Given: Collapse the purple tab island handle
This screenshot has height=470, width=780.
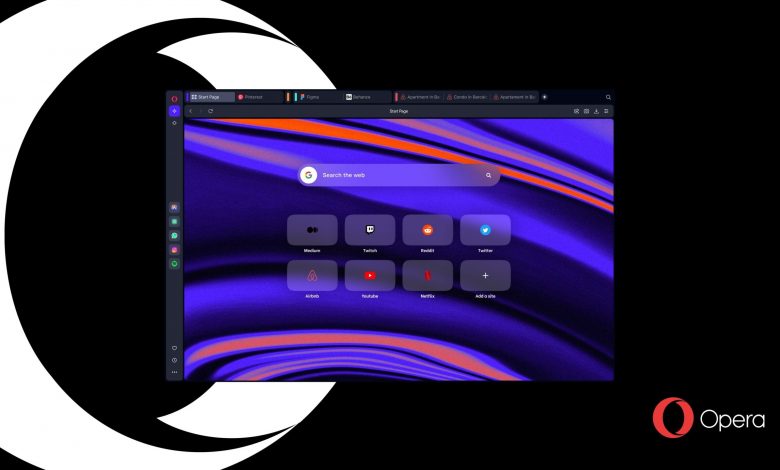Looking at the screenshot, I should (188, 97).
